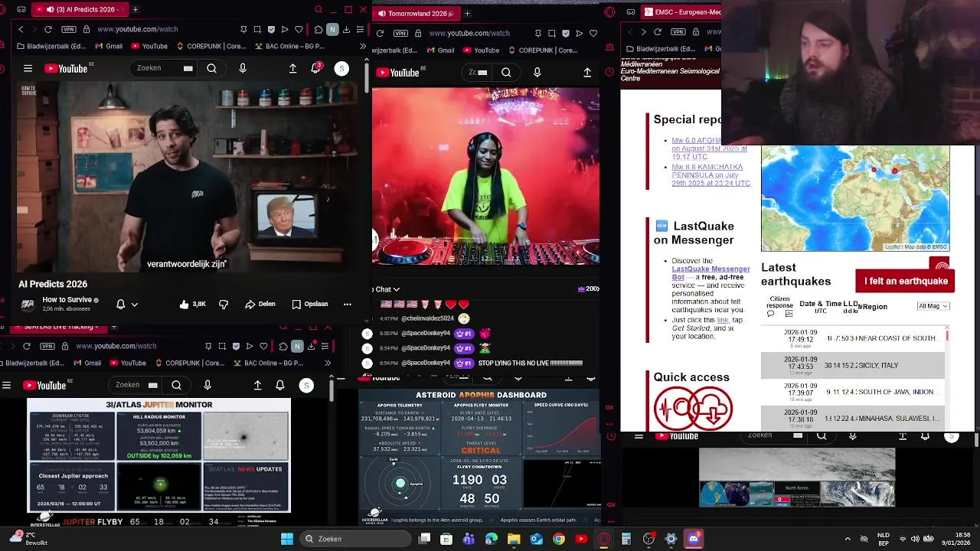
Task: Expand bookmarks overflow chevron in 3I/ATLAS window
Action: point(328,363)
